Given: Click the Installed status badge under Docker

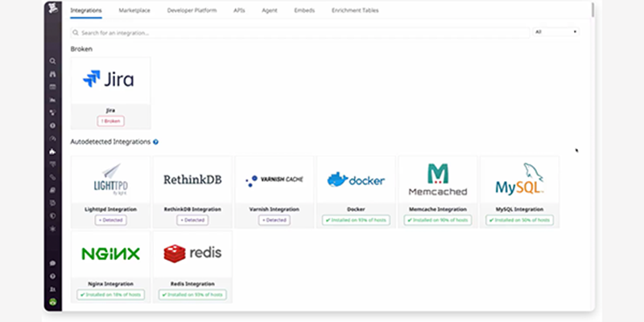Looking at the screenshot, I should (356, 220).
